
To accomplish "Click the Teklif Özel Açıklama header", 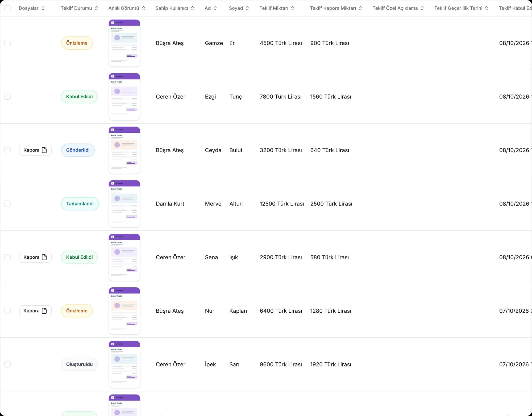I will click(x=398, y=8).
